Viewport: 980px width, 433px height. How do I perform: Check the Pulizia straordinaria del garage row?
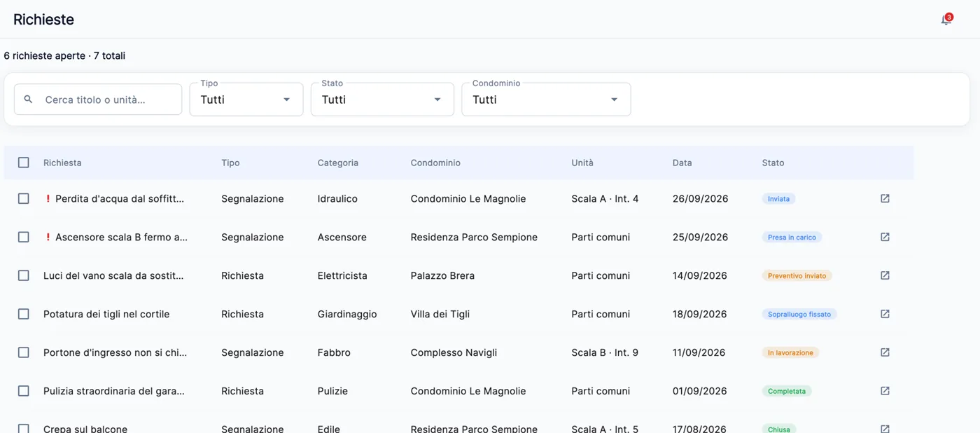(23, 391)
